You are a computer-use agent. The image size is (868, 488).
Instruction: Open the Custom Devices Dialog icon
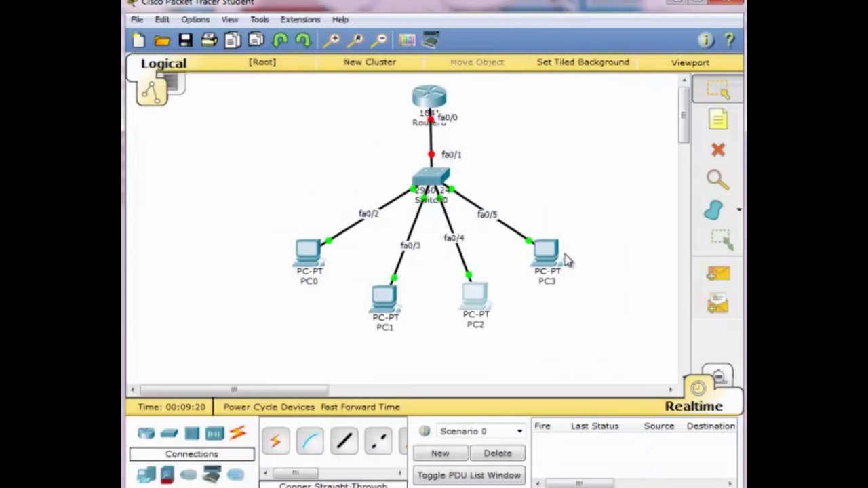431,41
